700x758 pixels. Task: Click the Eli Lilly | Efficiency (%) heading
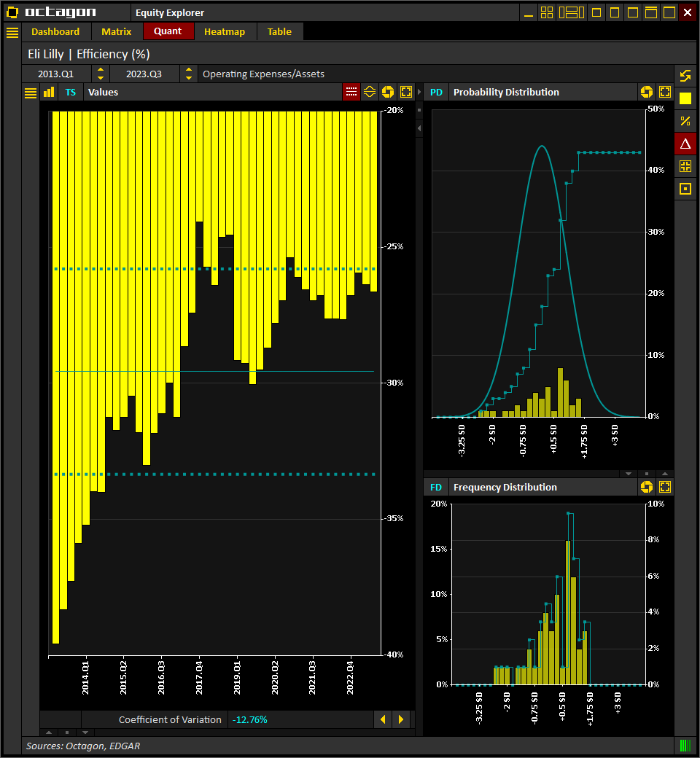(x=89, y=54)
